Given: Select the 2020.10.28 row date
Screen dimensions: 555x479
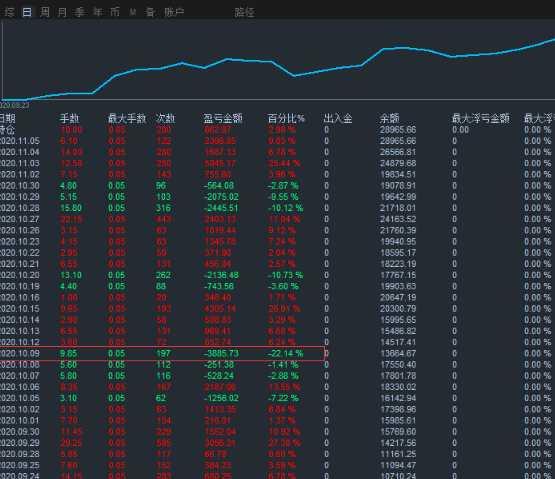Looking at the screenshot, I should [x=20, y=208].
